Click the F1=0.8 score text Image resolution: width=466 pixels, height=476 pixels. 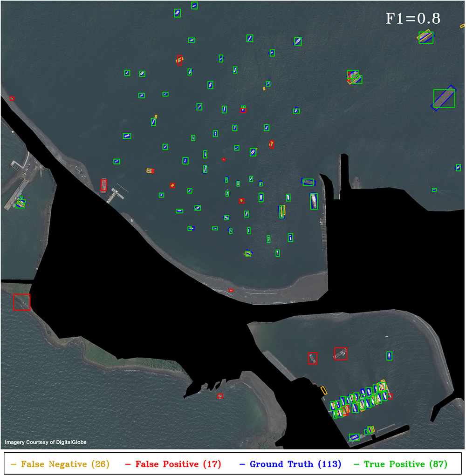[x=413, y=19]
